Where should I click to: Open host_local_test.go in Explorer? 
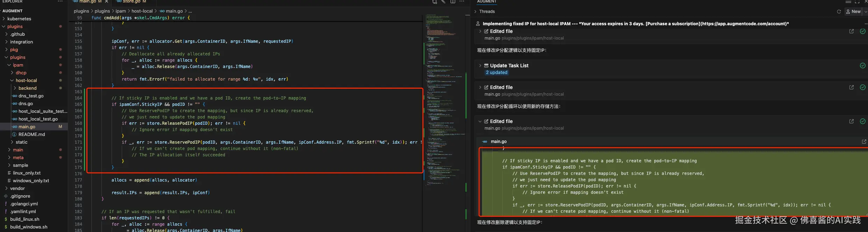coord(34,119)
